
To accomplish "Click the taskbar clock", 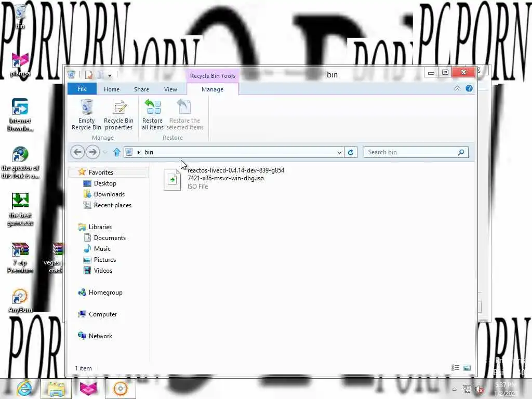I will [x=506, y=389].
